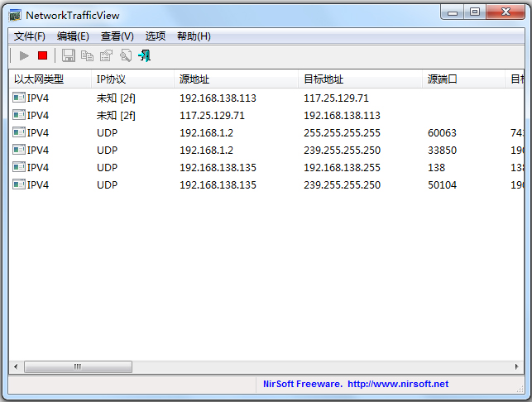Viewport: 532px width, 402px height.
Task: Select source 192.168.138.135 in 50104 row
Action: 218,185
